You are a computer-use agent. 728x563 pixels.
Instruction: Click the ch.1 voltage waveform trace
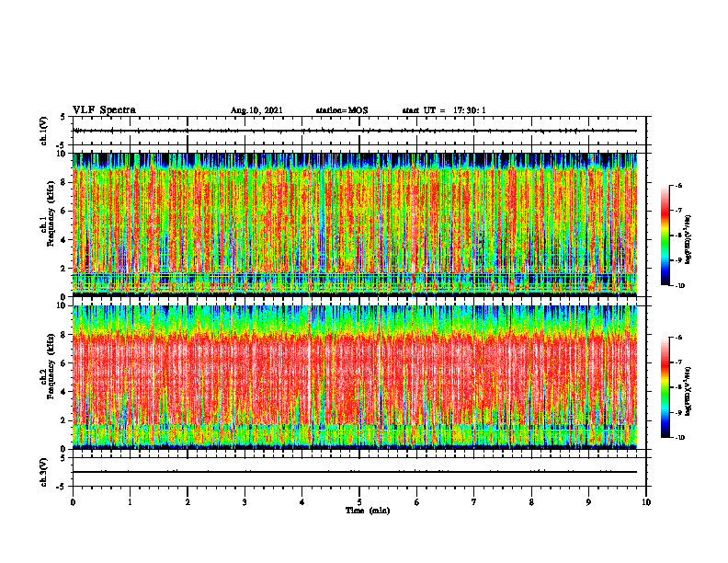[355, 131]
